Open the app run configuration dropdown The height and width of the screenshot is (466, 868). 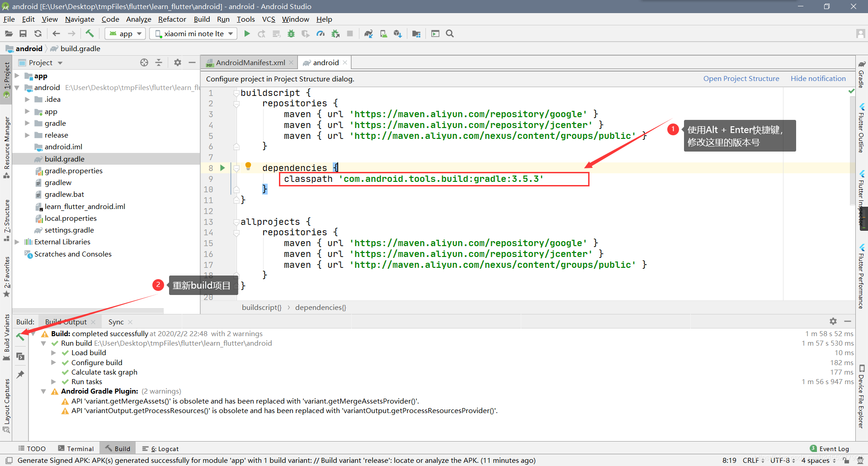(125, 33)
